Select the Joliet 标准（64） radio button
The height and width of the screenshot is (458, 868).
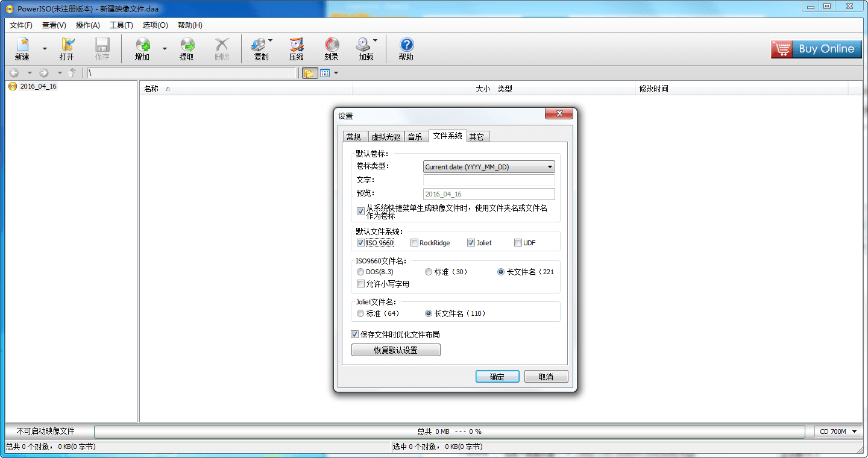pyautogui.click(x=360, y=313)
